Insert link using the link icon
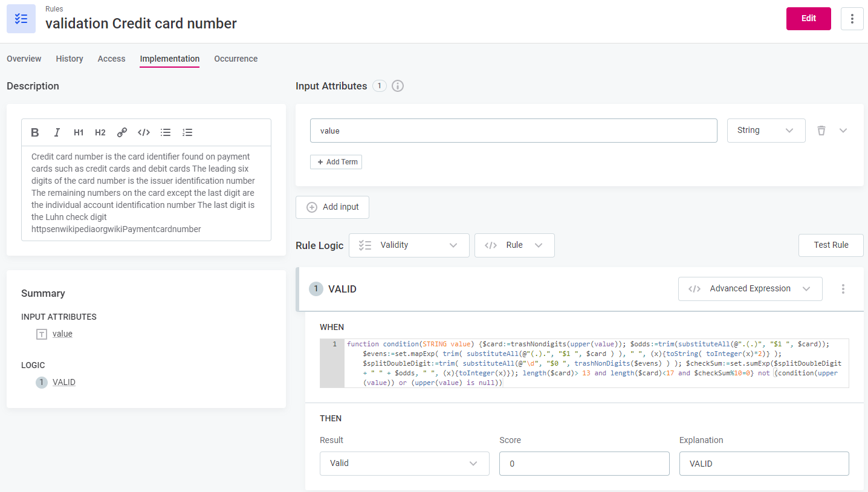Image resolution: width=868 pixels, height=492 pixels. [x=122, y=132]
